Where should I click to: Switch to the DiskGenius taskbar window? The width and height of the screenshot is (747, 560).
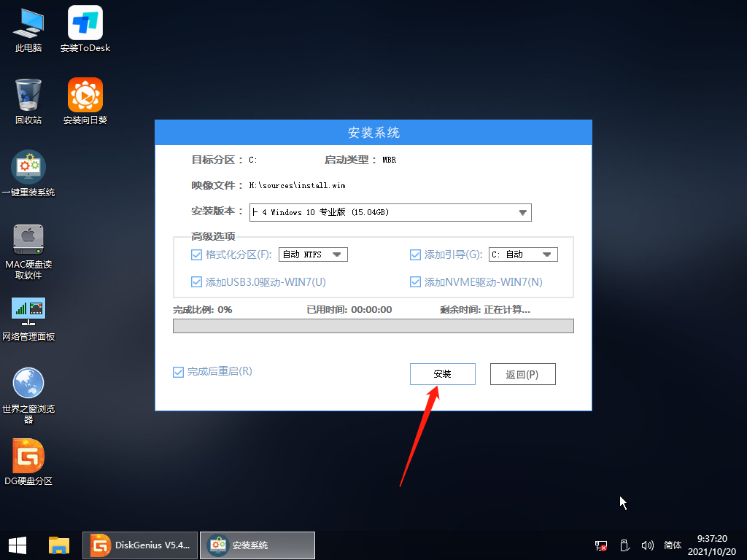(139, 545)
